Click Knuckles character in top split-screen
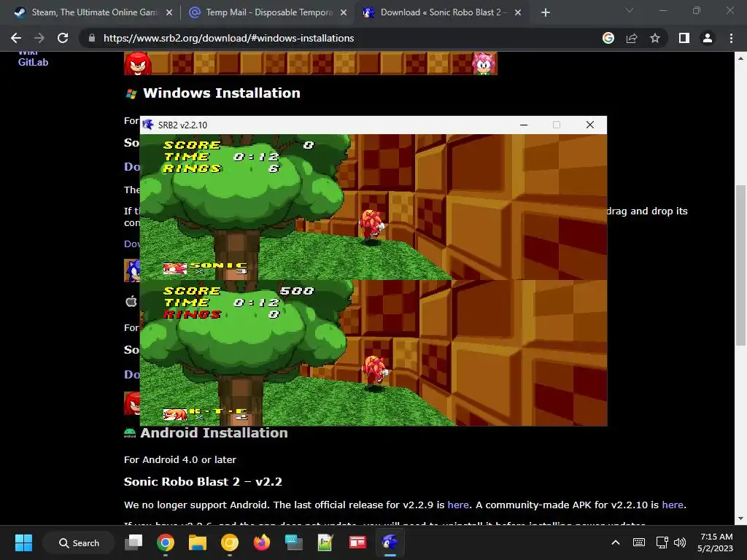747x560 pixels. [371, 225]
